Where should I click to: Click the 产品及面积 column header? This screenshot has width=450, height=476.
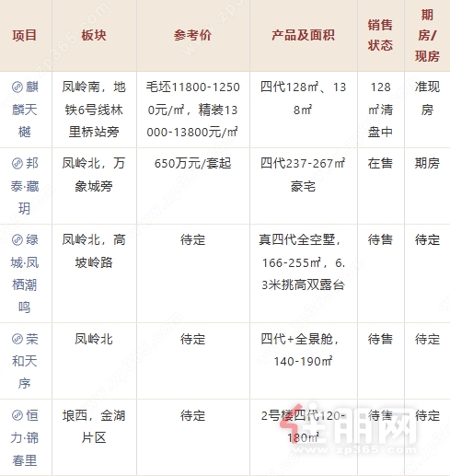pyautogui.click(x=303, y=35)
